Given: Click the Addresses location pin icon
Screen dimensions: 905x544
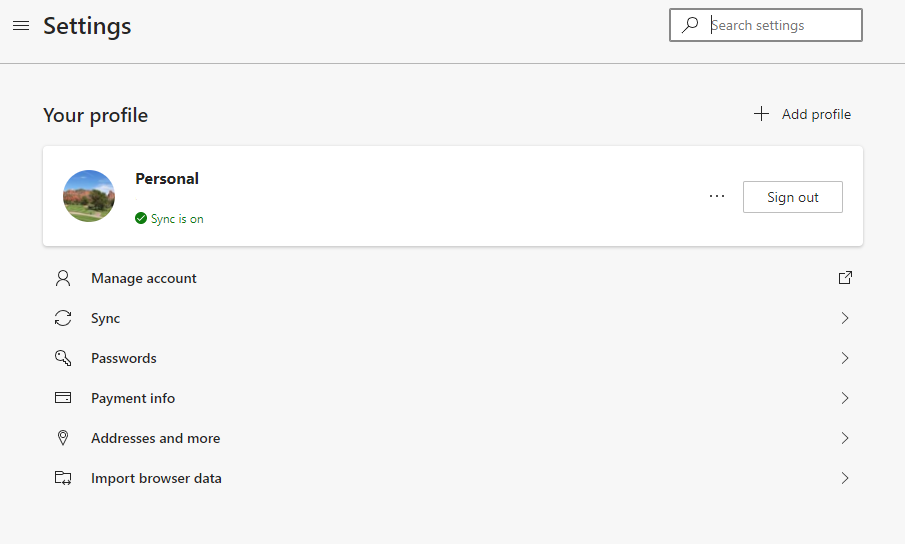Looking at the screenshot, I should (63, 438).
